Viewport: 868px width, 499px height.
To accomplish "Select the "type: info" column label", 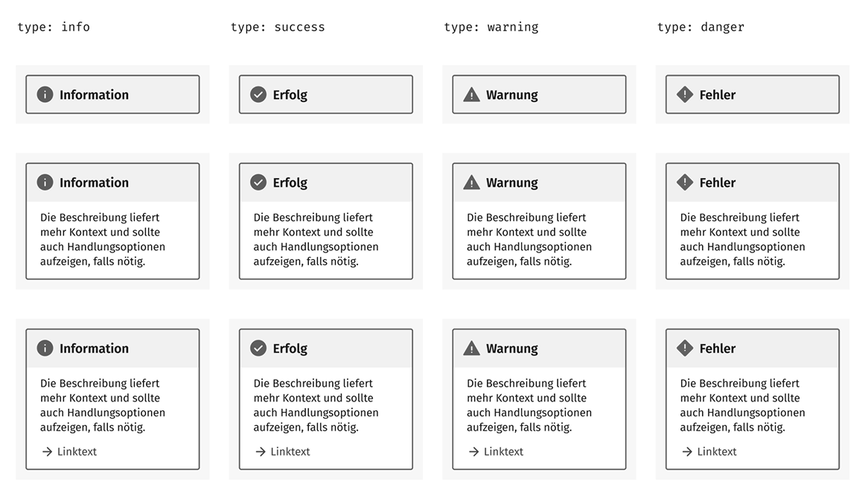I will (x=54, y=27).
